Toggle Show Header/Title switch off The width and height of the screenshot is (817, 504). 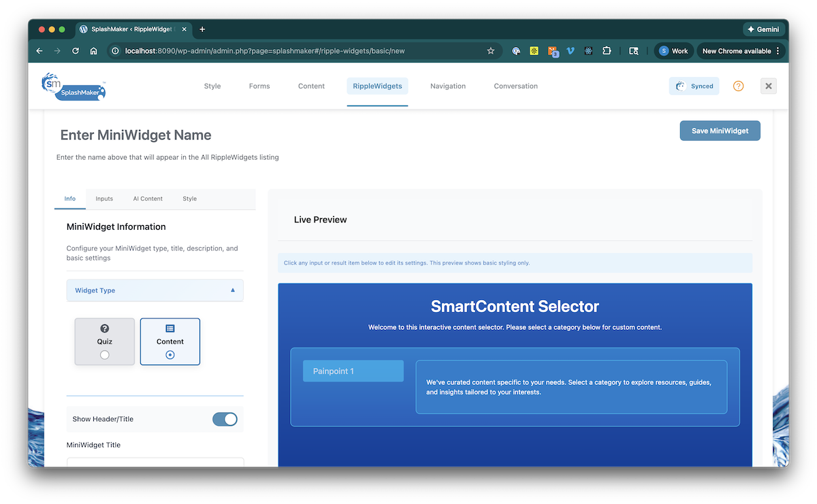point(225,419)
